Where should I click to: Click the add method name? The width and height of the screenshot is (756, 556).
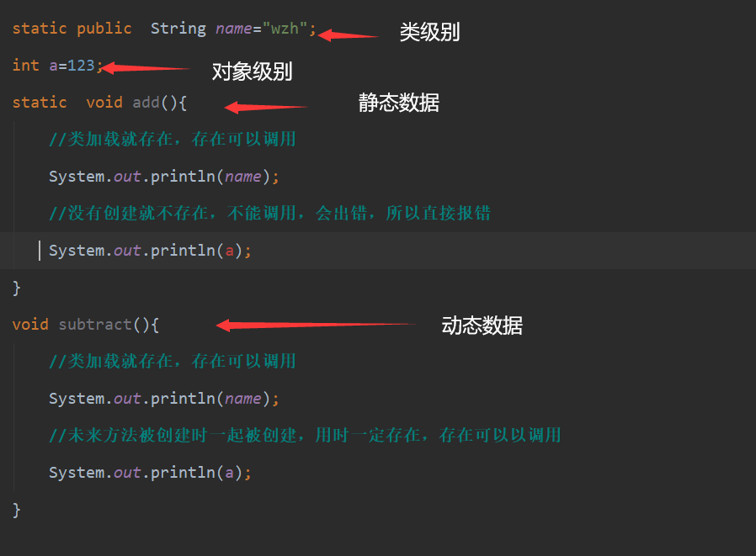pos(146,103)
